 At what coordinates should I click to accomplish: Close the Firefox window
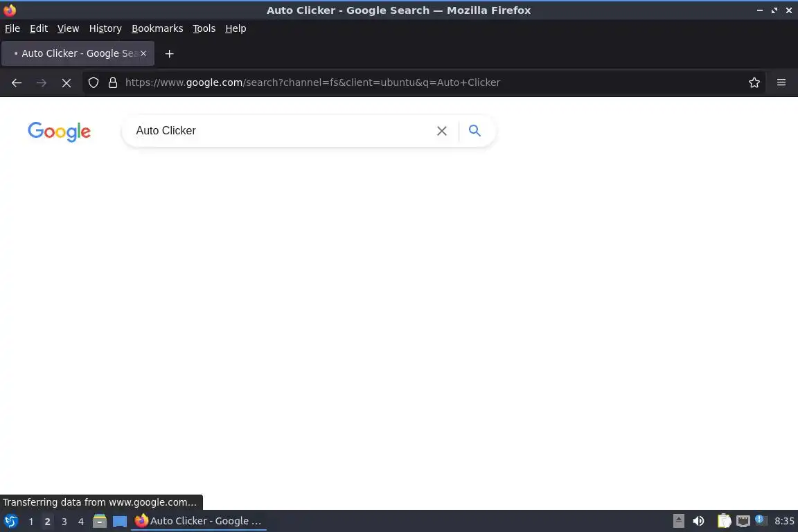click(789, 10)
